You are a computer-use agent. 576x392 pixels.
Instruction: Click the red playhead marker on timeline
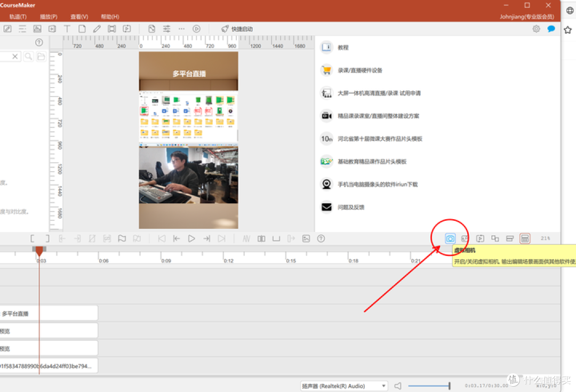coord(39,251)
